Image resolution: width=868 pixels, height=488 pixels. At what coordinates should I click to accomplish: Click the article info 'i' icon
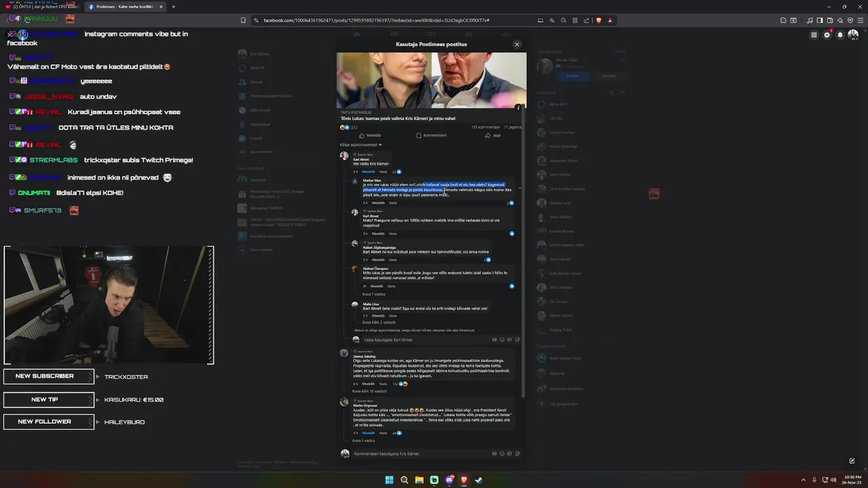518,107
